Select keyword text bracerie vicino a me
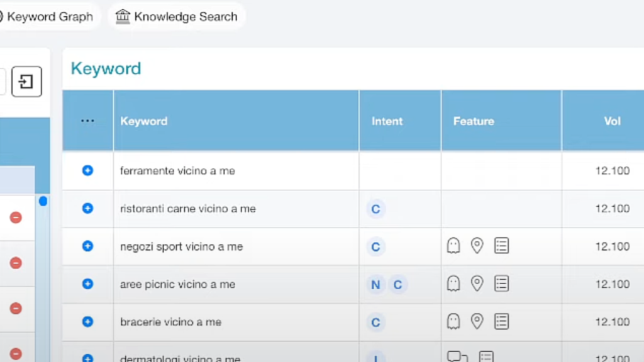 pos(170,322)
